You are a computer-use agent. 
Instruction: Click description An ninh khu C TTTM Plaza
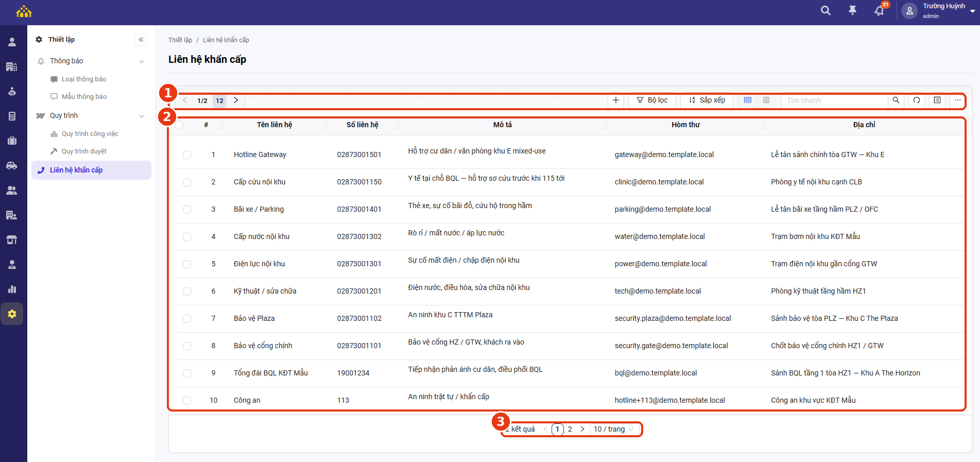point(451,315)
